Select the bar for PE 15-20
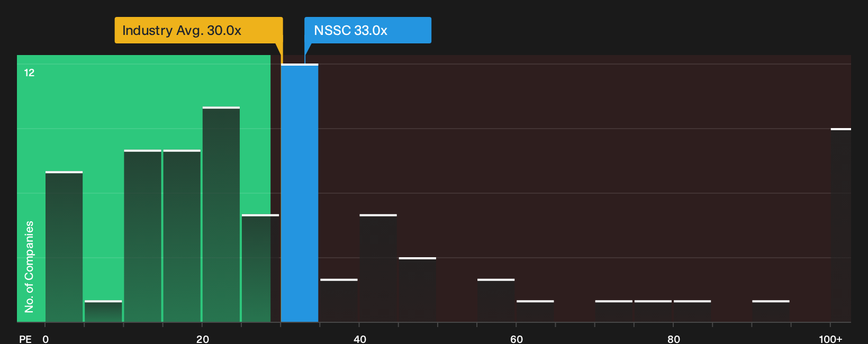Image resolution: width=868 pixels, height=344 pixels. coord(182,236)
